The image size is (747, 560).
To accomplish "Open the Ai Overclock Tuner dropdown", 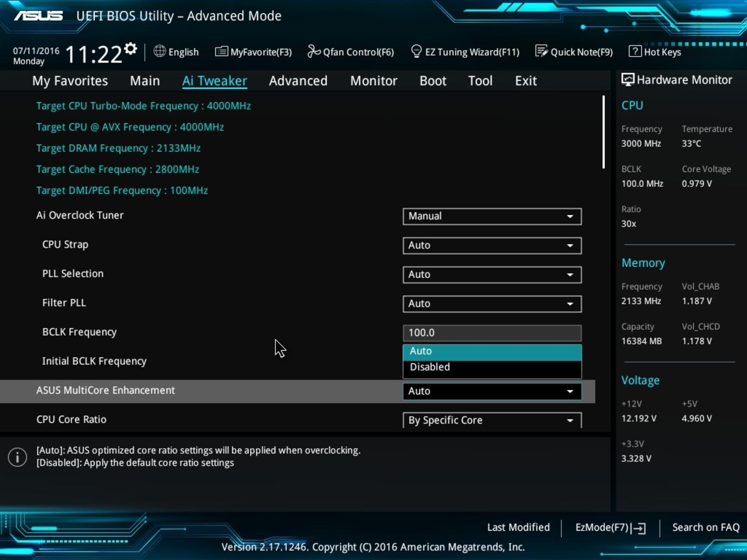I will click(492, 216).
